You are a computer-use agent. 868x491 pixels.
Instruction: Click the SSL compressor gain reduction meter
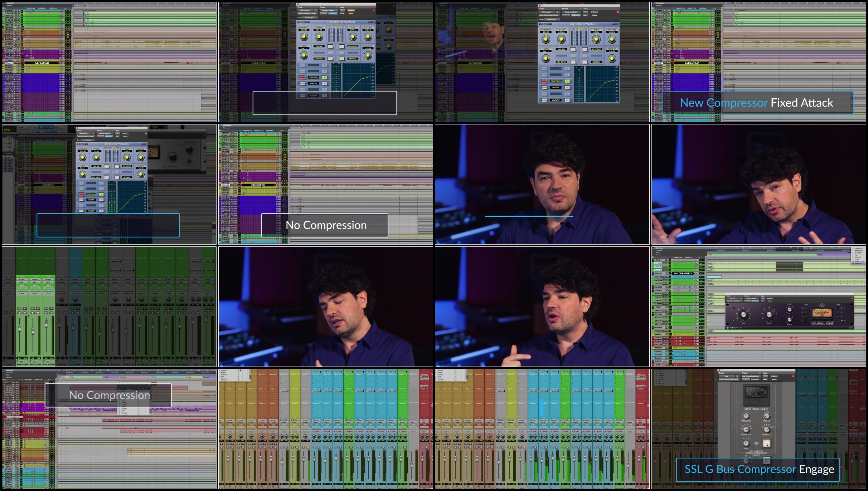point(756,392)
